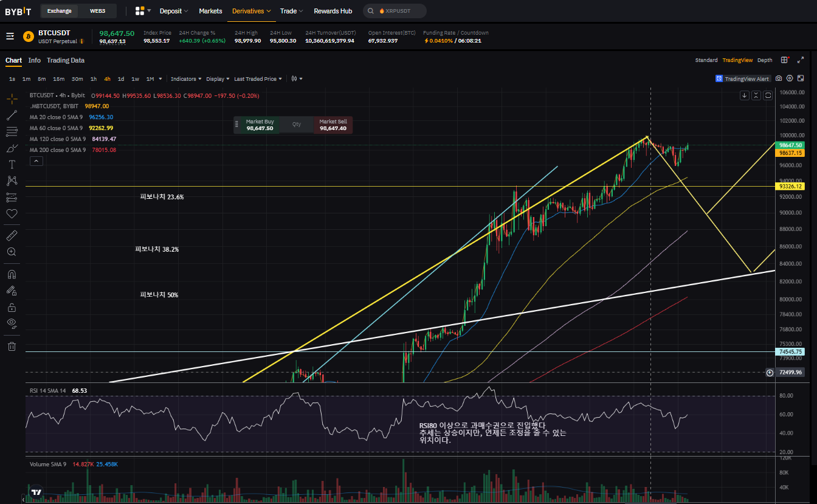Open the Markets page
The width and height of the screenshot is (817, 504).
(210, 11)
